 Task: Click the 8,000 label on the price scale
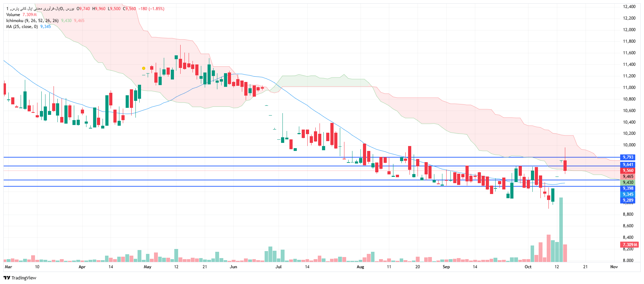(x=628, y=261)
